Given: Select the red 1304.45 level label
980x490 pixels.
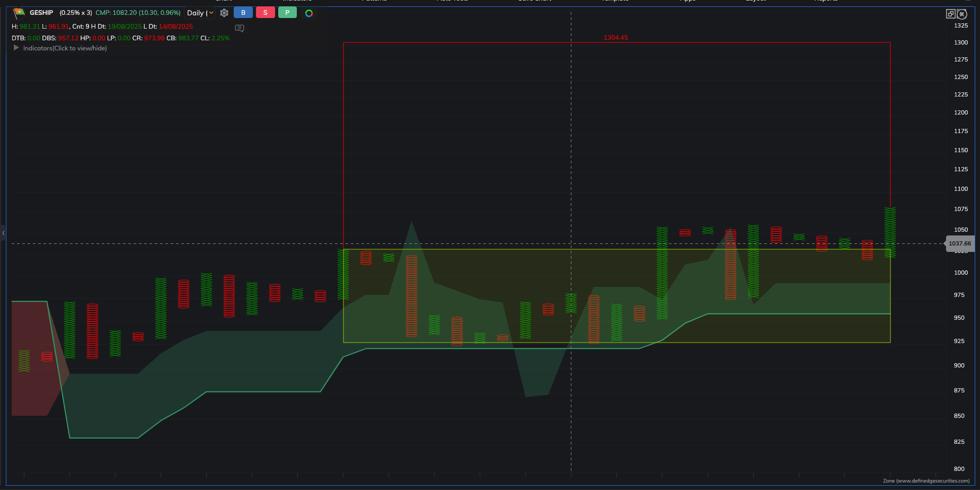Looking at the screenshot, I should click(x=615, y=38).
